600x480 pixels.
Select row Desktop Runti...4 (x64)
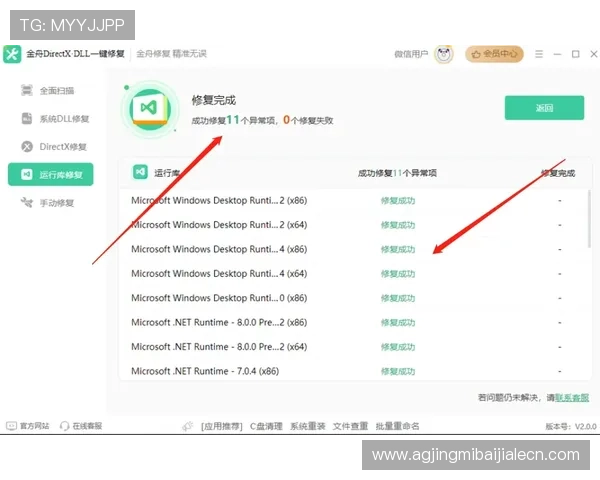(x=354, y=274)
